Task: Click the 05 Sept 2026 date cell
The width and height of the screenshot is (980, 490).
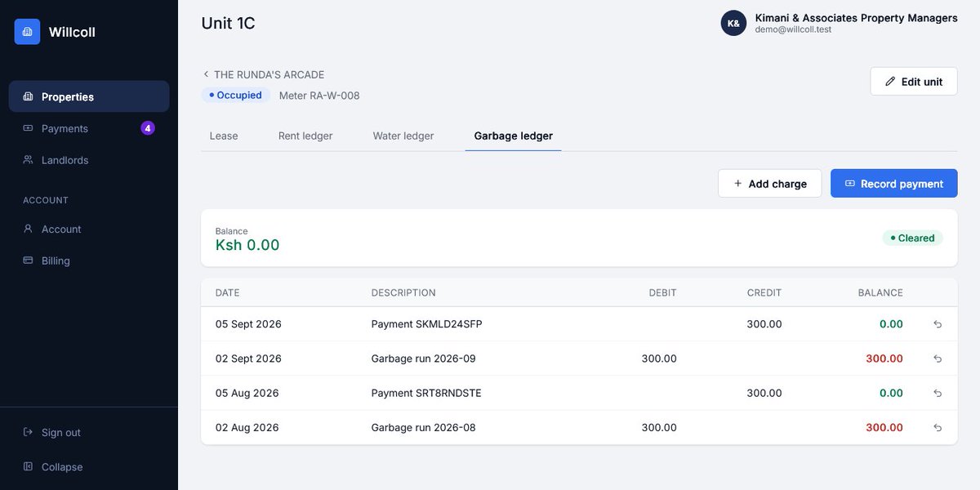Action: click(248, 324)
